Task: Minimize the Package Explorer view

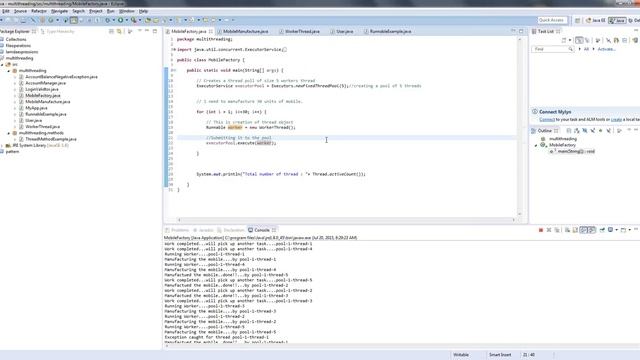Action: pyautogui.click(x=147, y=31)
